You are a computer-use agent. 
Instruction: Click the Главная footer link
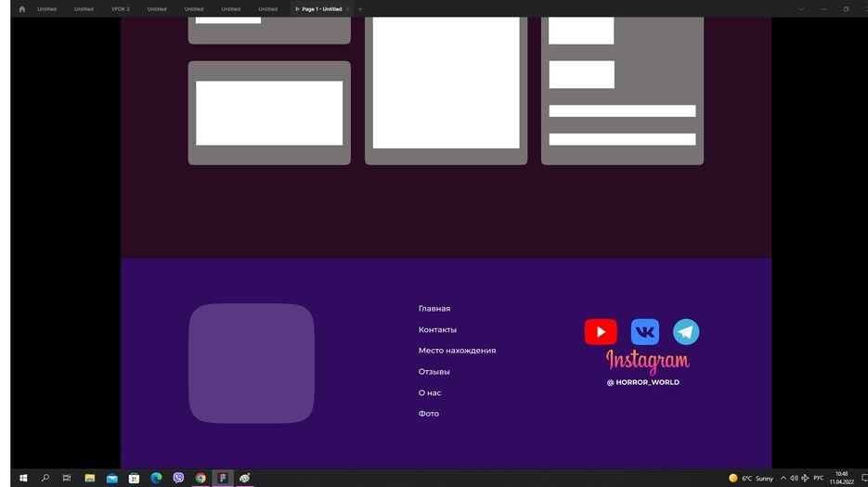click(x=434, y=309)
